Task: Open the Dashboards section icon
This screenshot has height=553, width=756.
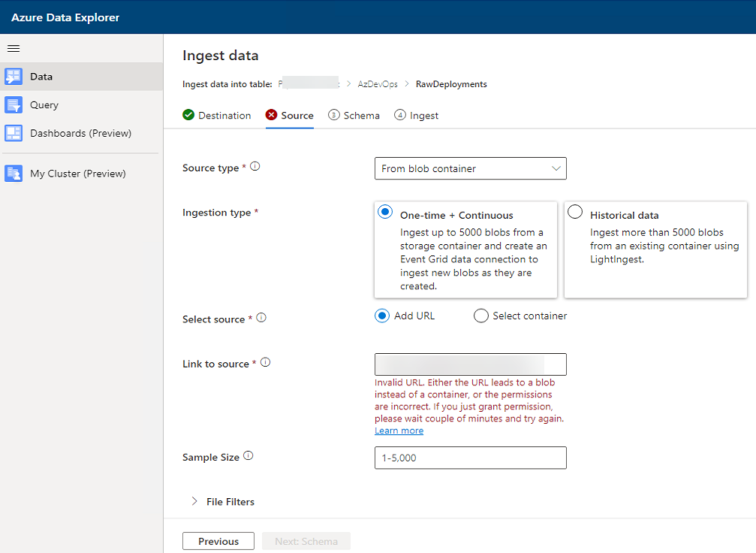Action: tap(14, 133)
